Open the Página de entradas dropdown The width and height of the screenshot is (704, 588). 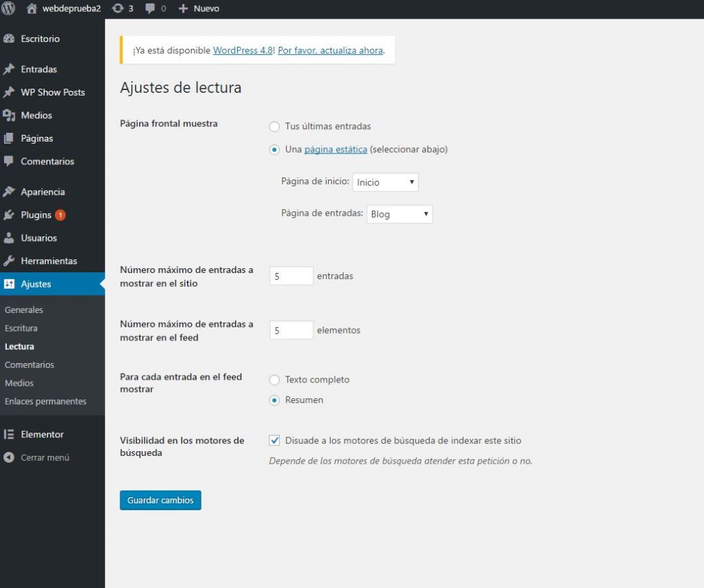click(399, 214)
